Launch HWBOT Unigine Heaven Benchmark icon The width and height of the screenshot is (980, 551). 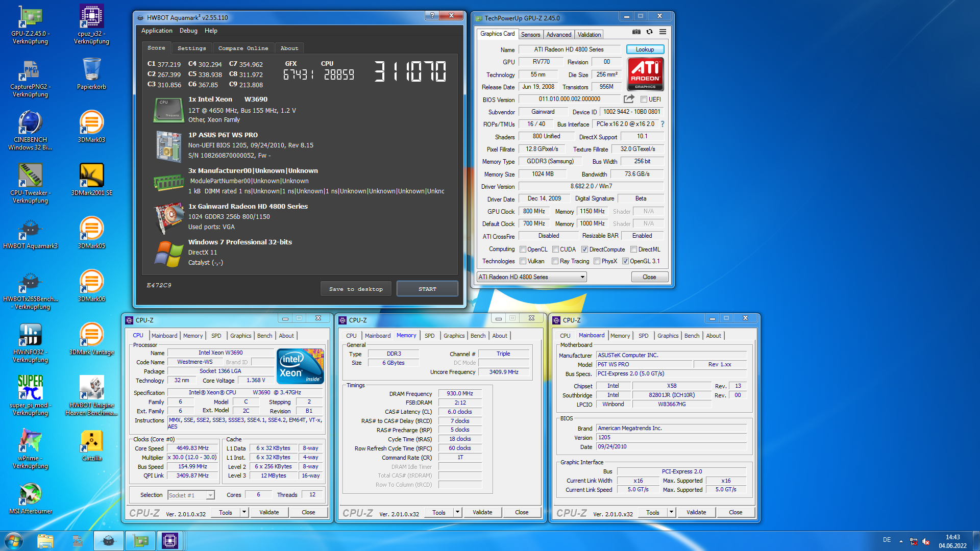click(x=92, y=396)
